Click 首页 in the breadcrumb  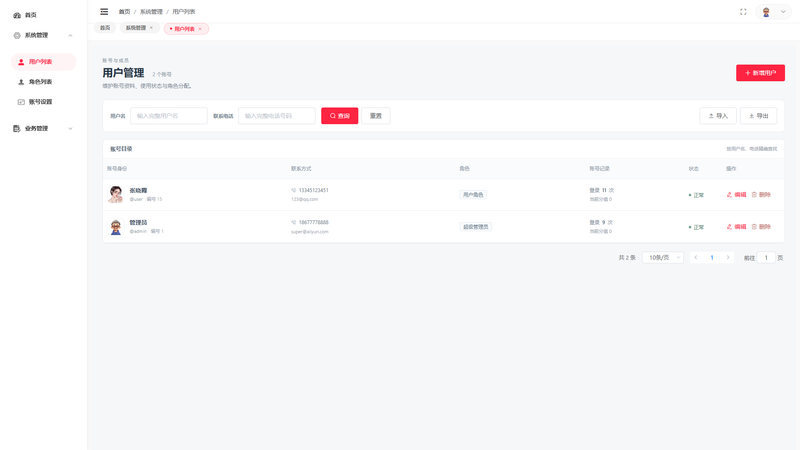[124, 12]
